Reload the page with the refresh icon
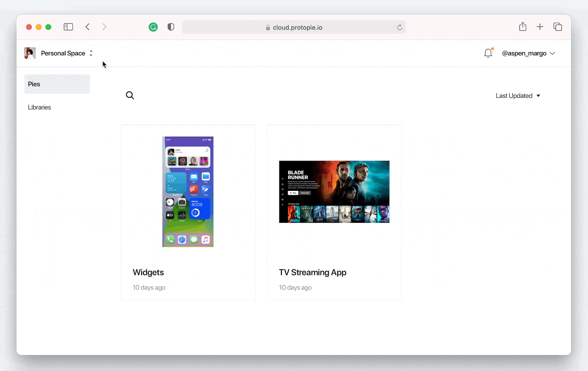This screenshot has height=371, width=588. (x=400, y=27)
